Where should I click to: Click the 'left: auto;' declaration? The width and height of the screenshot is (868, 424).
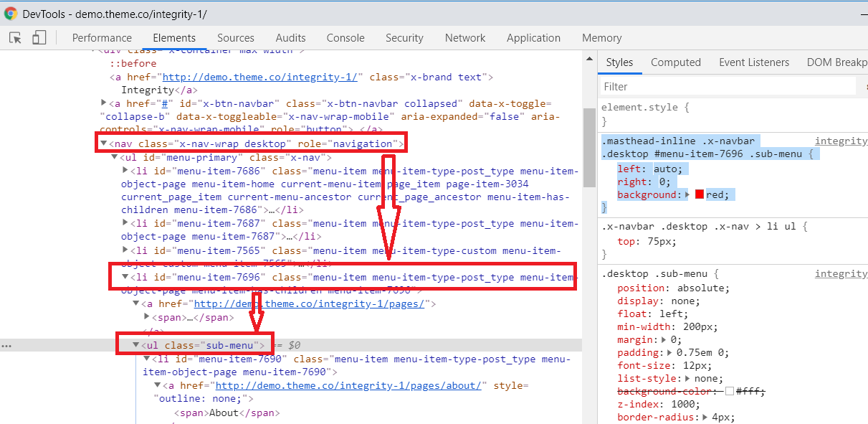pos(652,169)
